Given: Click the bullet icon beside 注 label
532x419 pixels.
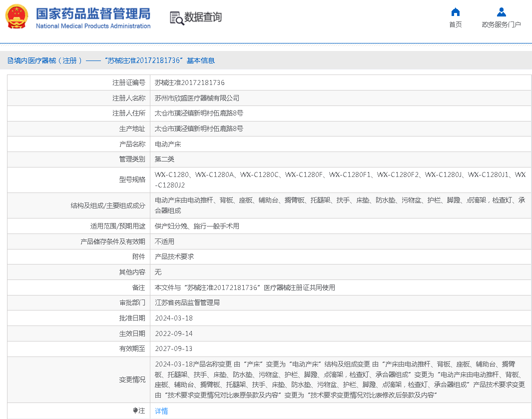Looking at the screenshot, I should coord(135,410).
